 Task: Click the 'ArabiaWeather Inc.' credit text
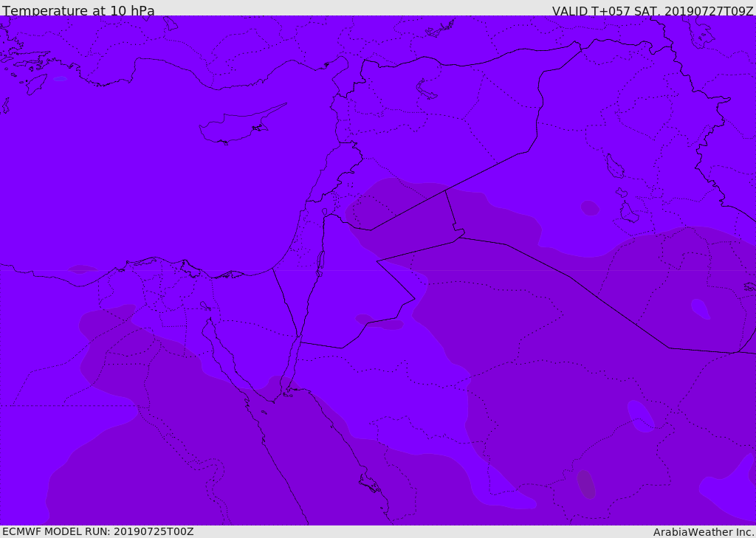point(704,532)
